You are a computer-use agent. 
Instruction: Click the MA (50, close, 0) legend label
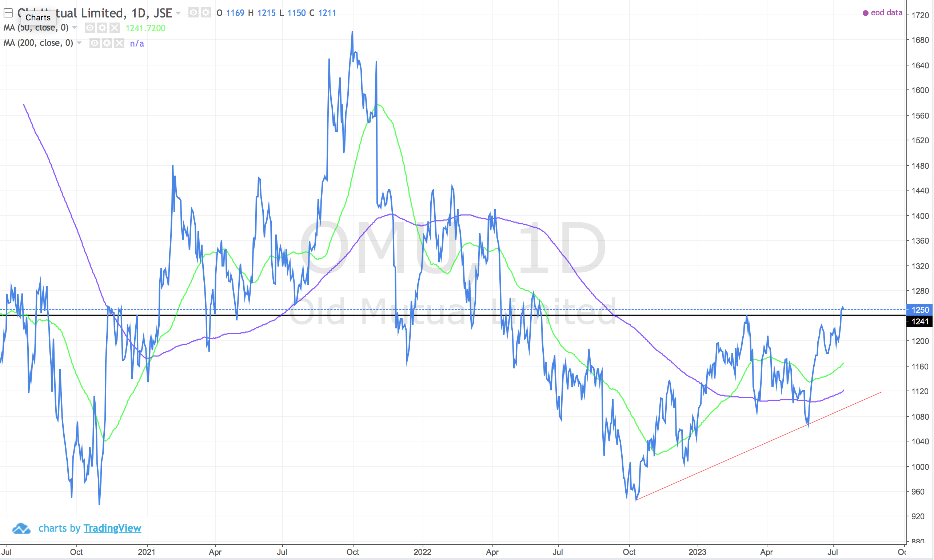click(36, 28)
